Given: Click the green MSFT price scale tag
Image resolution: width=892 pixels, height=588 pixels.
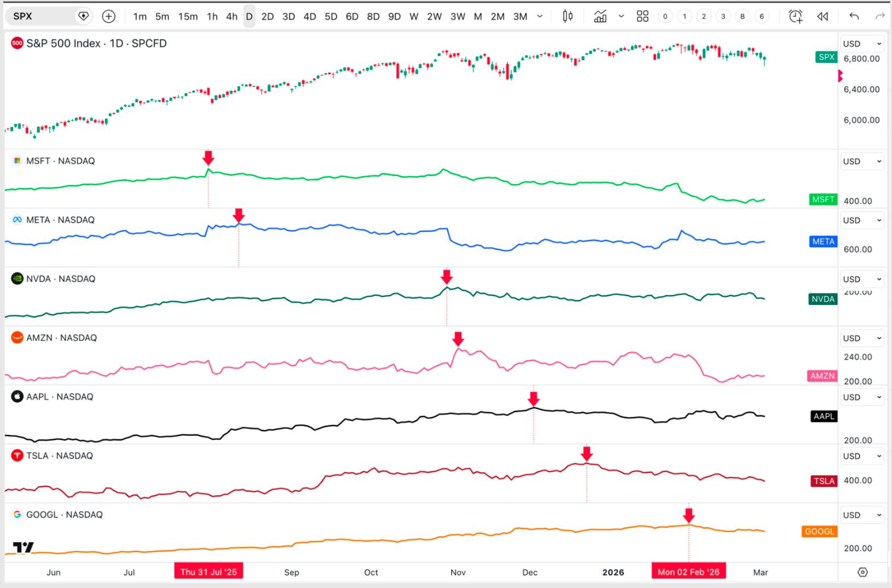Looking at the screenshot, I should (823, 199).
